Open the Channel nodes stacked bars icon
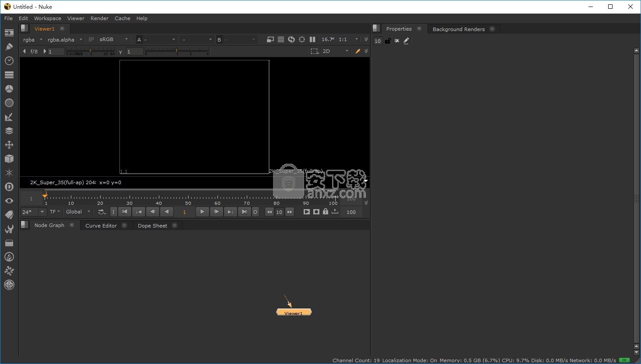Image resolution: width=641 pixels, height=364 pixels. (x=9, y=75)
